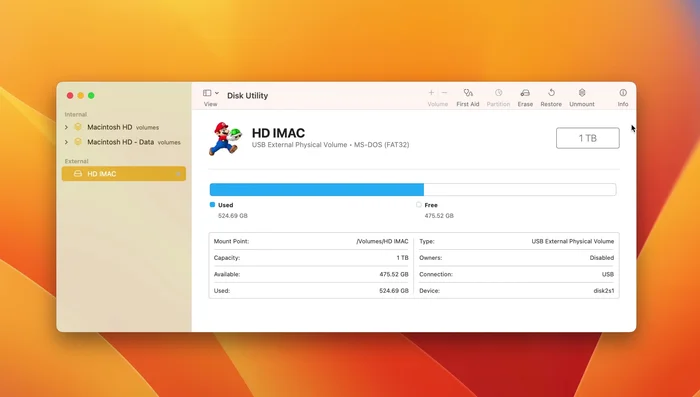Click the blue Used legend swatch
Image resolution: width=700 pixels, height=397 pixels.
click(212, 205)
